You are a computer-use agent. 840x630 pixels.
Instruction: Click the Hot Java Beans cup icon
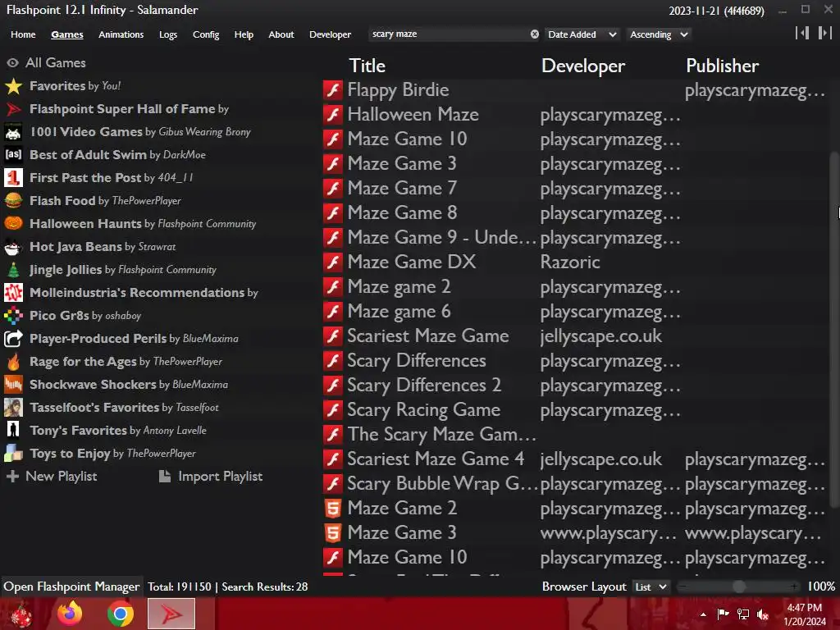(x=13, y=246)
